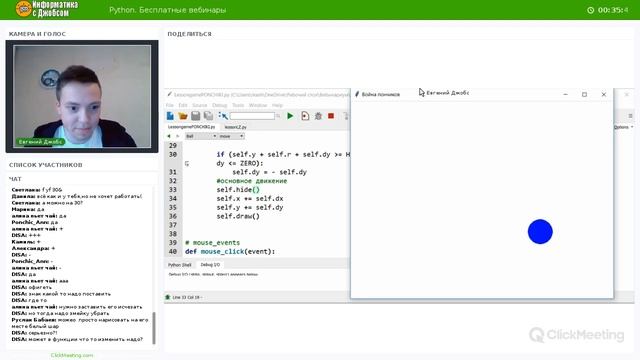
Task: Click the New File icon in the IDE toolbar
Action: 170,116
